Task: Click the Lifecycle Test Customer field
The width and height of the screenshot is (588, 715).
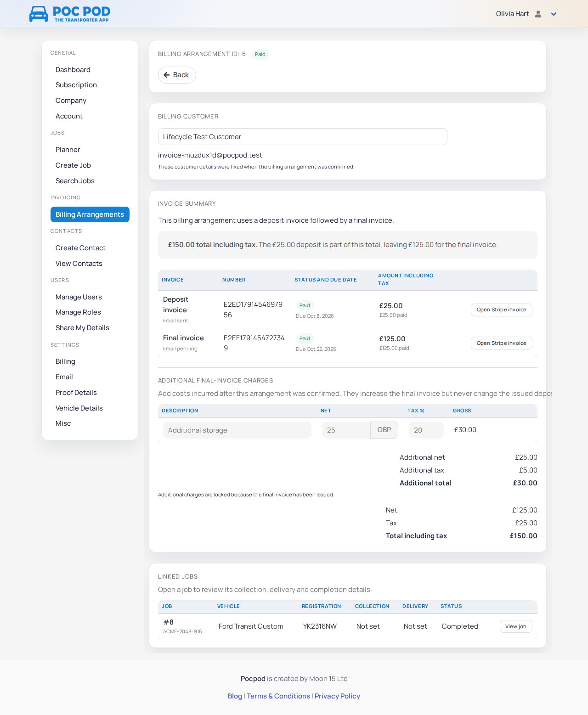Action: point(302,137)
